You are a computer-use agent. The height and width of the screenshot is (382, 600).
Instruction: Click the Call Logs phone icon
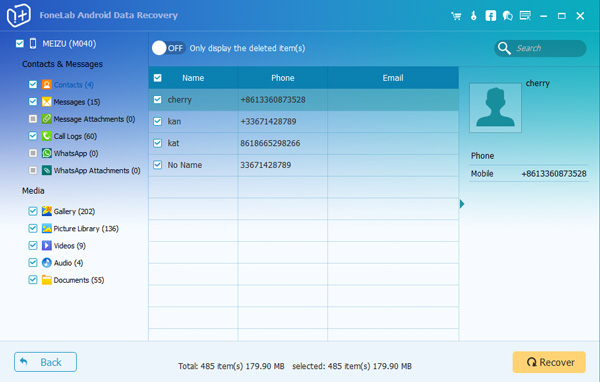(47, 136)
